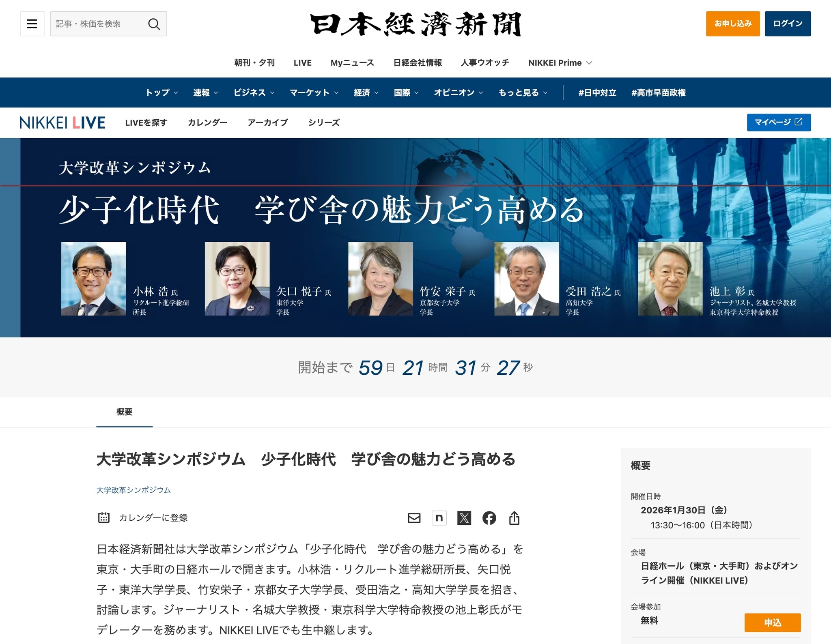
Task: Select カレンダー menu item
Action: click(x=207, y=122)
